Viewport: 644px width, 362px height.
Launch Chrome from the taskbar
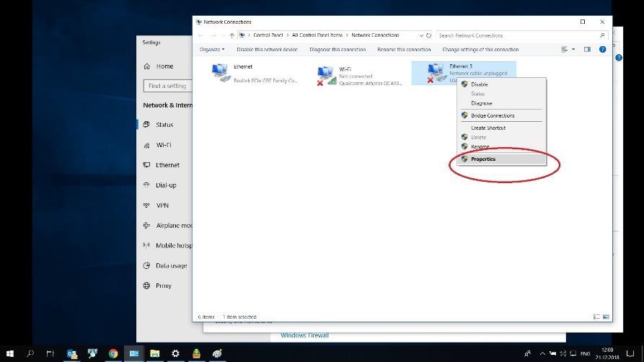pos(113,353)
